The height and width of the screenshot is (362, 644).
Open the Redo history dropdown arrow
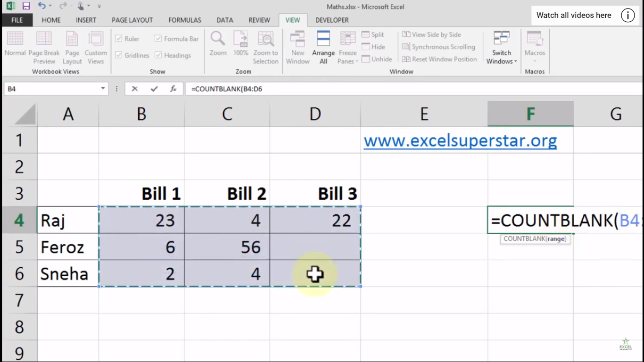tap(71, 6)
